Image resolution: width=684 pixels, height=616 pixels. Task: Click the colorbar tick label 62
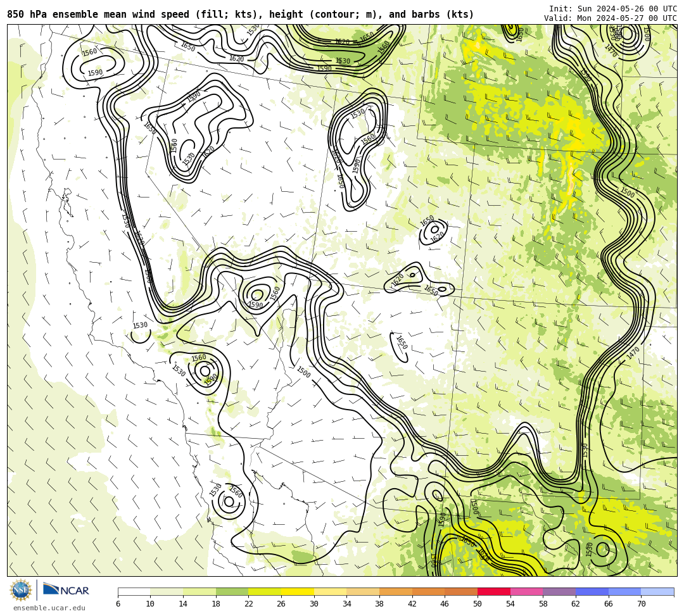575,604
